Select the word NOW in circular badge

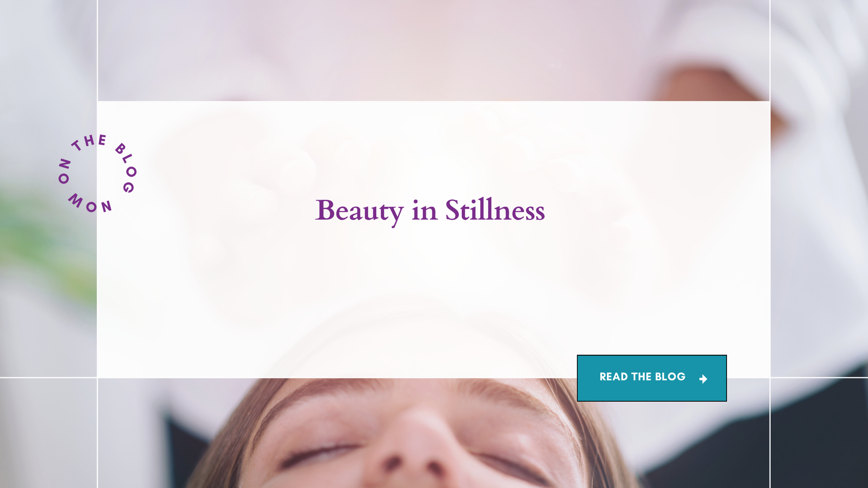coord(90,203)
